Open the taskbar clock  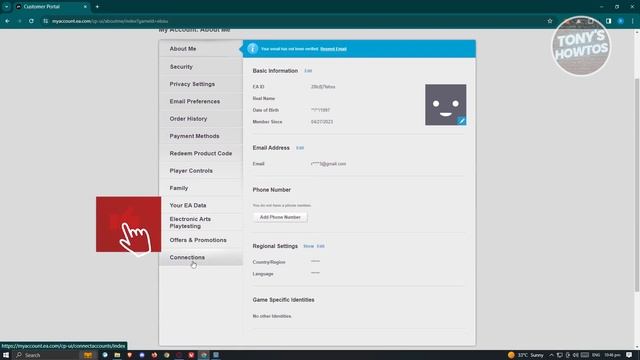click(612, 355)
